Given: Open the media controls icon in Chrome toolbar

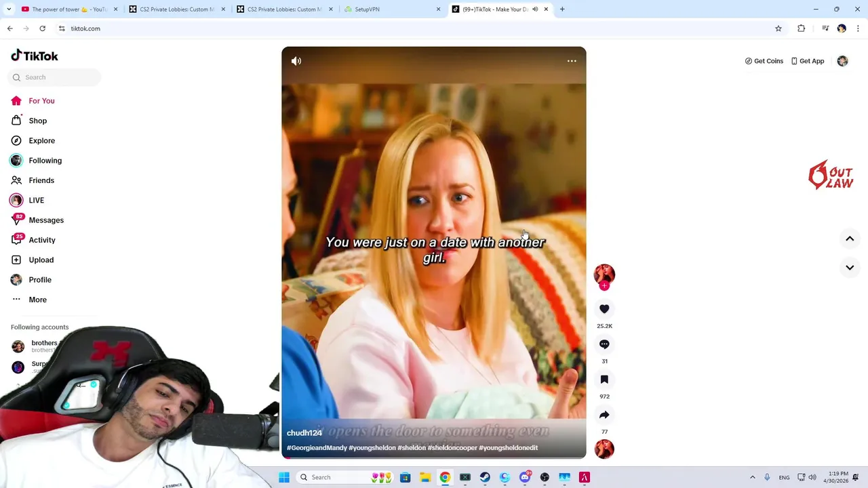Looking at the screenshot, I should (825, 28).
